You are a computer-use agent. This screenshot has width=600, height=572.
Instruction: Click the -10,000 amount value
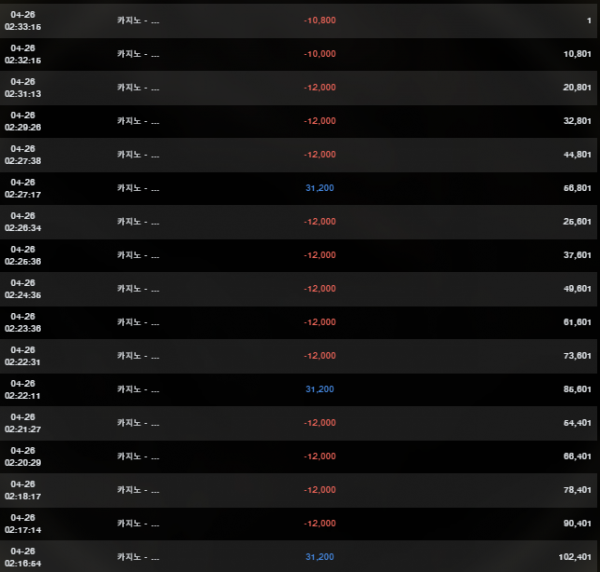(319, 54)
